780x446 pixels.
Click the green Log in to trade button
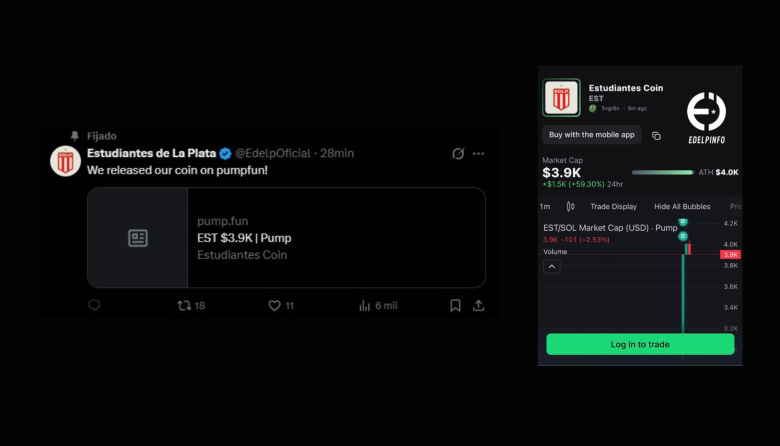[640, 344]
